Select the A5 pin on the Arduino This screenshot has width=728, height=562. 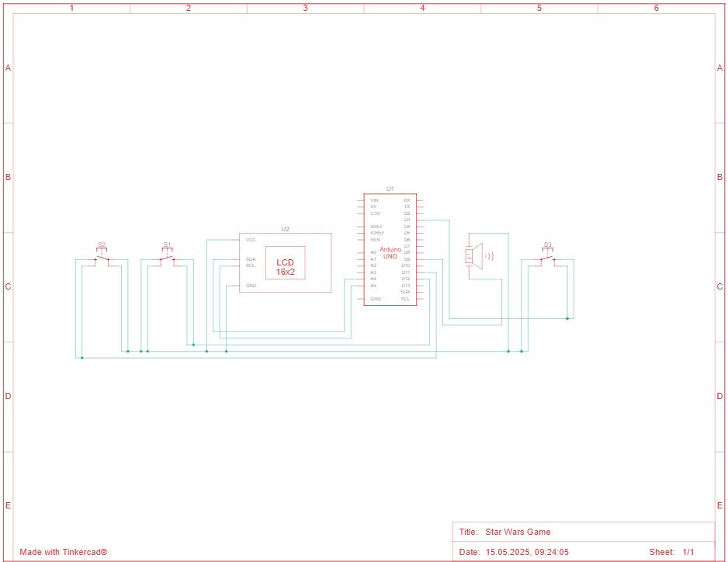point(373,286)
